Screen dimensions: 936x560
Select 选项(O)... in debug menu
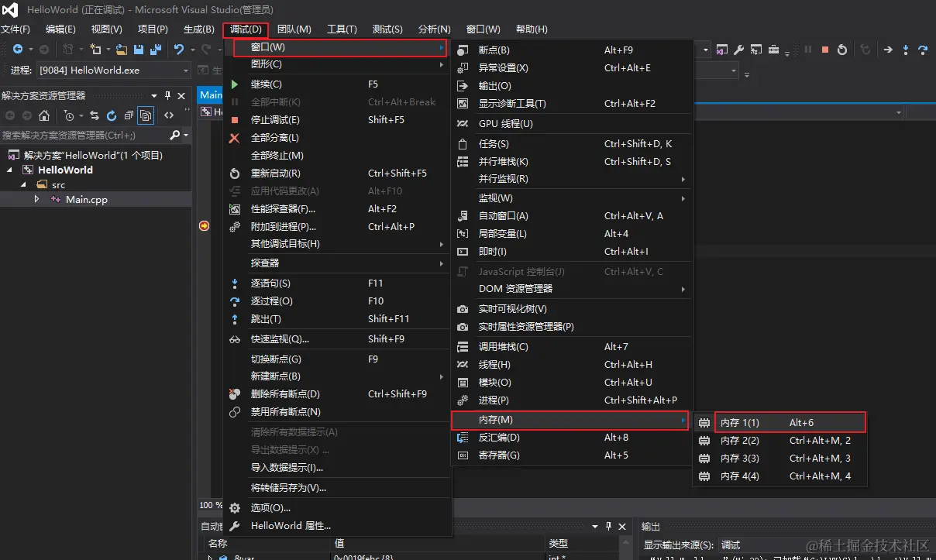click(336, 507)
